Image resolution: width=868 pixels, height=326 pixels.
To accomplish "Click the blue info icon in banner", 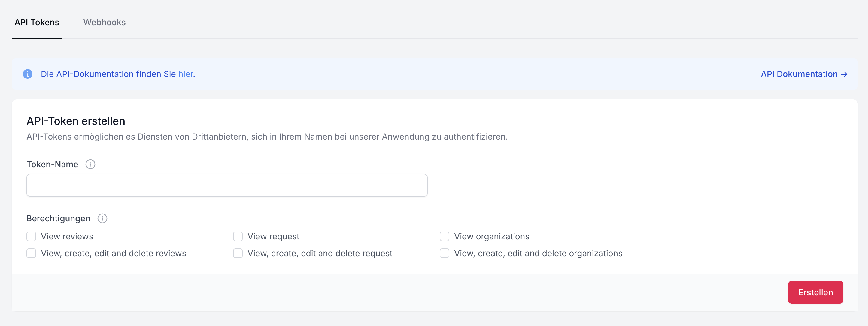I will pyautogui.click(x=28, y=74).
